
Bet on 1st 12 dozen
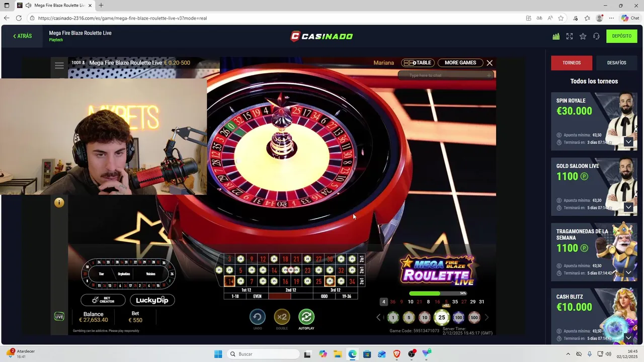point(246,290)
